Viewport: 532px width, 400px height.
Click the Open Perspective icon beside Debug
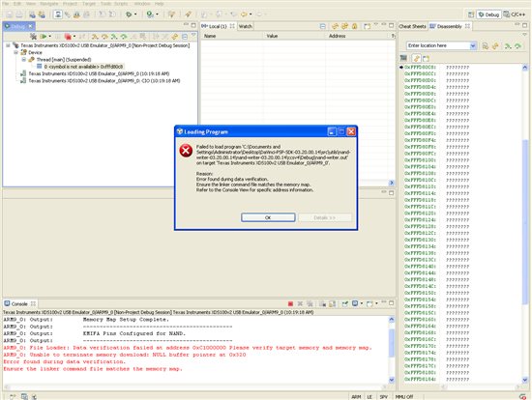pyautogui.click(x=471, y=14)
